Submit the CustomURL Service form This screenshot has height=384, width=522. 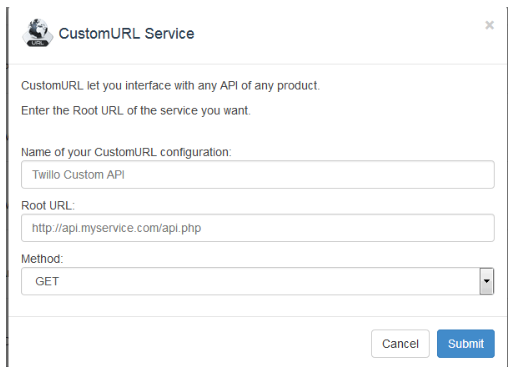point(466,344)
